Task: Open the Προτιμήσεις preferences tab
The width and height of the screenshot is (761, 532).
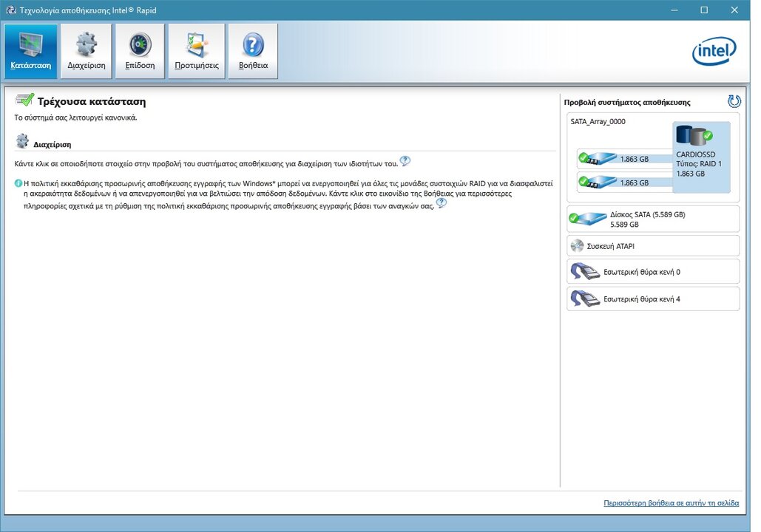Action: tap(196, 51)
